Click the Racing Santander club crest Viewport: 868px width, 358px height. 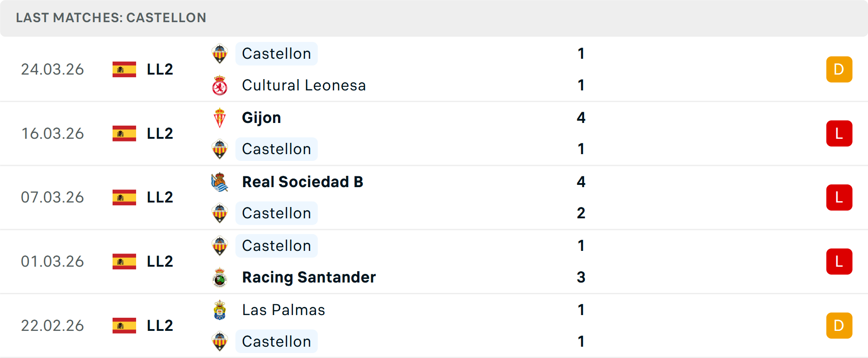click(x=220, y=278)
